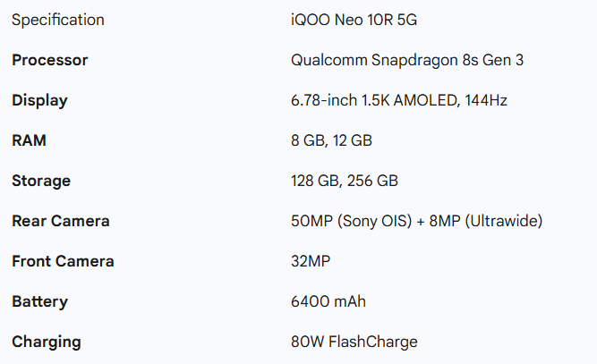This screenshot has height=364, width=597.
Task: Select the Qualcomm Snapdragon 8s Gen 3 text
Action: tap(394, 60)
